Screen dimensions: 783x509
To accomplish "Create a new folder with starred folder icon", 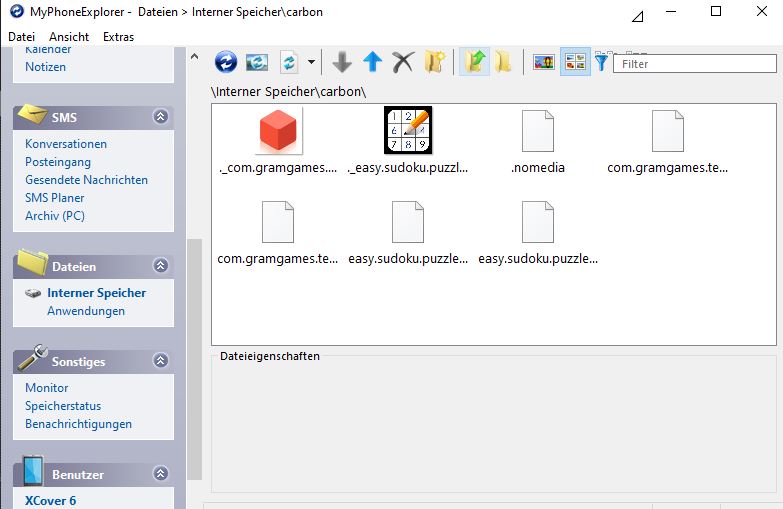I will [434, 62].
